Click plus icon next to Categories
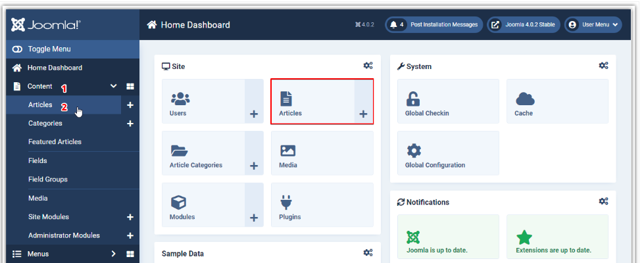This screenshot has width=644, height=263. point(130,124)
